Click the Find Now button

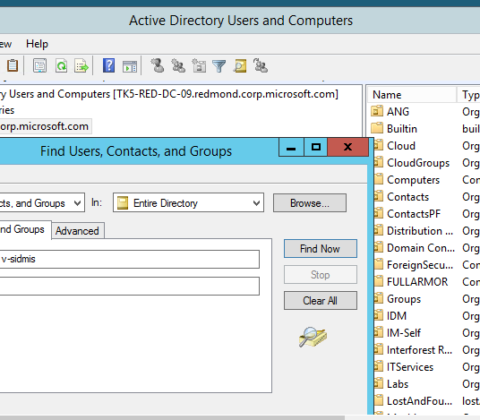coord(320,249)
